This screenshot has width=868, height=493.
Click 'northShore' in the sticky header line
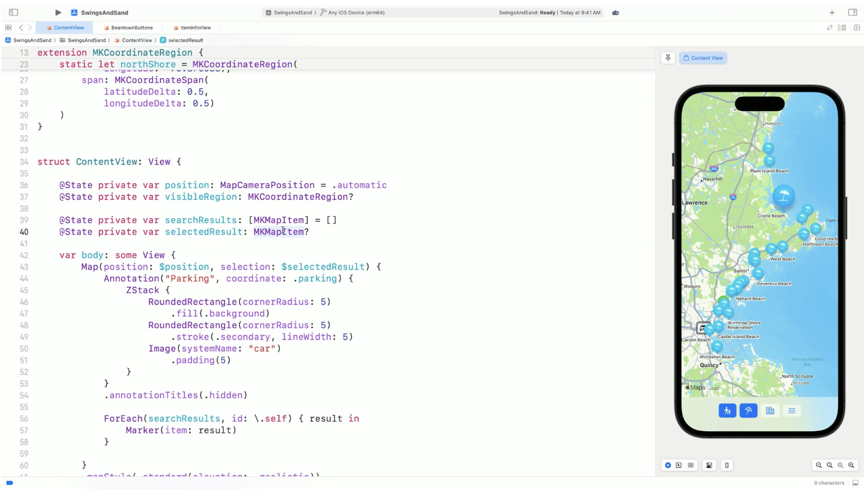tap(148, 65)
